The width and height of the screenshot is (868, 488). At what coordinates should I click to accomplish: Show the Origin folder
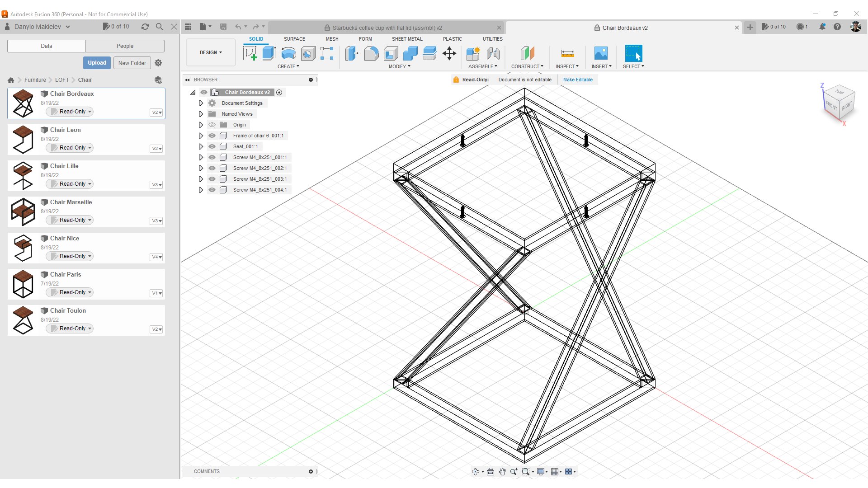click(x=212, y=125)
